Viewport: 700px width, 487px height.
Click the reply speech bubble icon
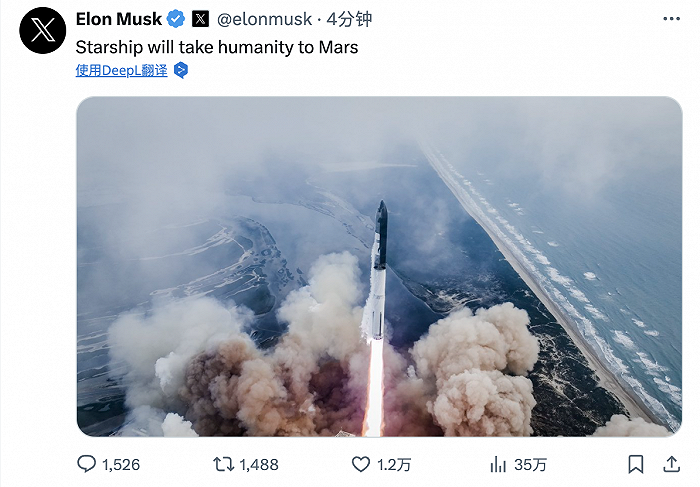[x=86, y=464]
